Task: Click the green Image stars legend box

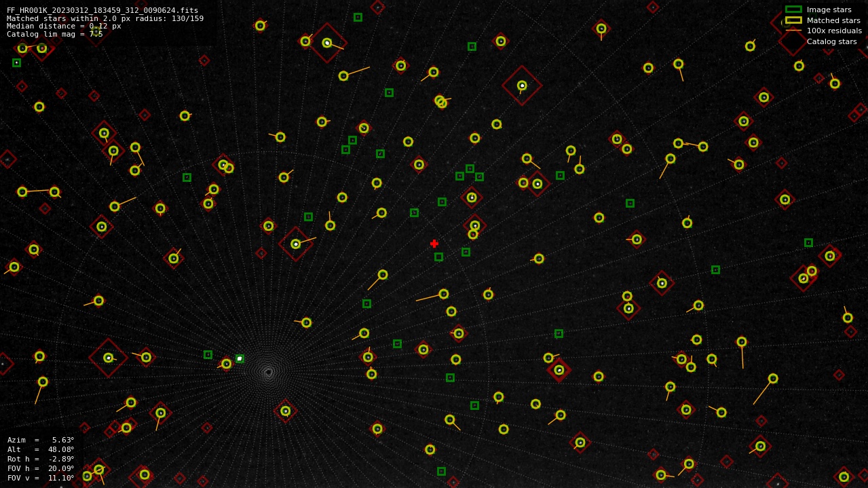Action: [x=793, y=10]
